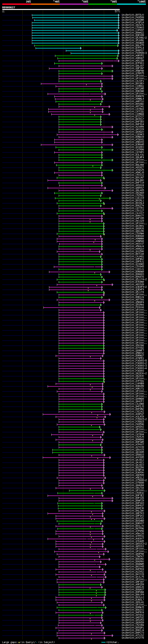Open UniRef100_C0PMB9 entry
The width and height of the screenshot is (148, 644).
[x=133, y=383]
